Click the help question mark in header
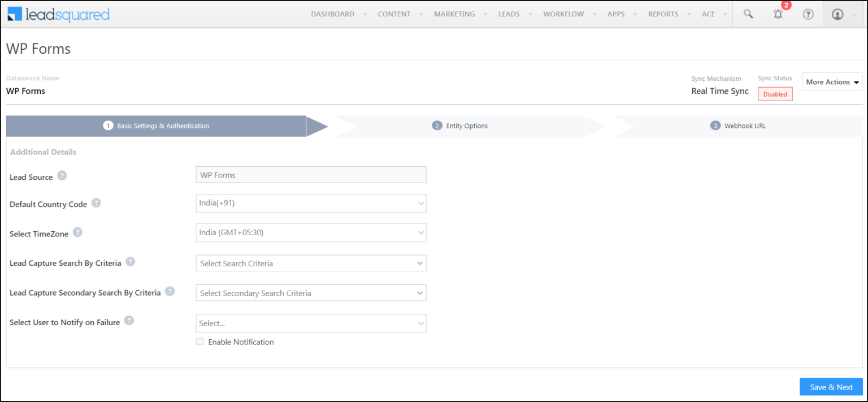Viewport: 868px width, 402px height. point(808,14)
